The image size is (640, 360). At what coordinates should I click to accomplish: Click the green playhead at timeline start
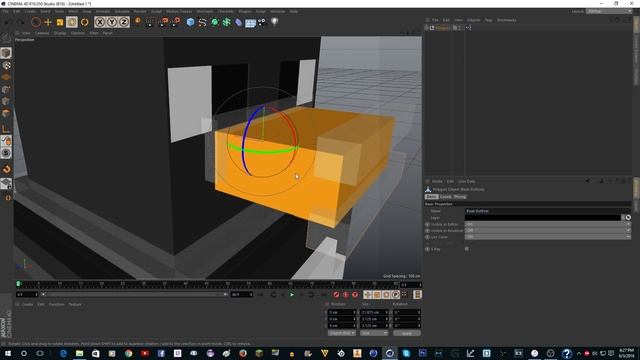coord(18,284)
